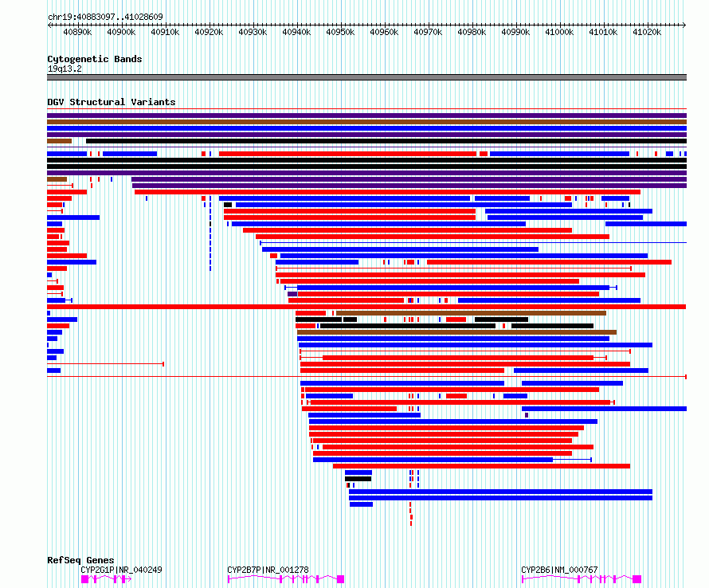Click the 40960k ruler tick label
This screenshot has height=588, width=709.
(384, 32)
